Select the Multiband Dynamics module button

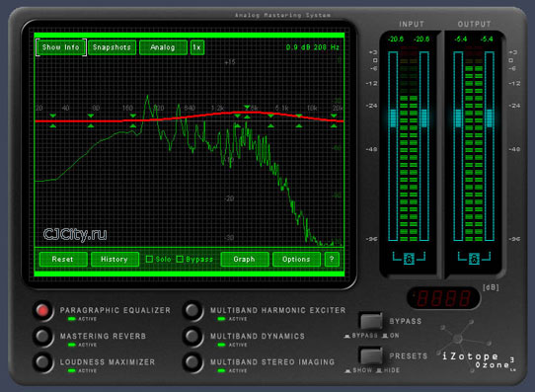[x=192, y=336]
